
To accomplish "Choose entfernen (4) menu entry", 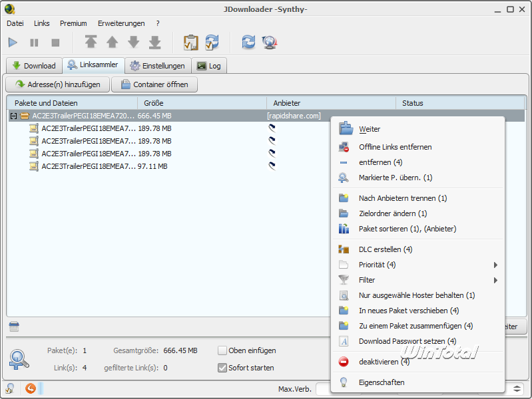I will point(417,162).
